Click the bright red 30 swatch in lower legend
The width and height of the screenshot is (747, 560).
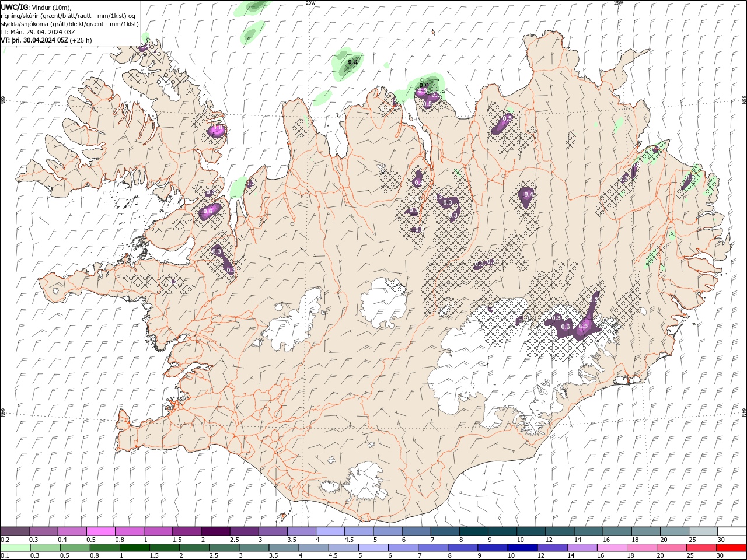[731, 548]
